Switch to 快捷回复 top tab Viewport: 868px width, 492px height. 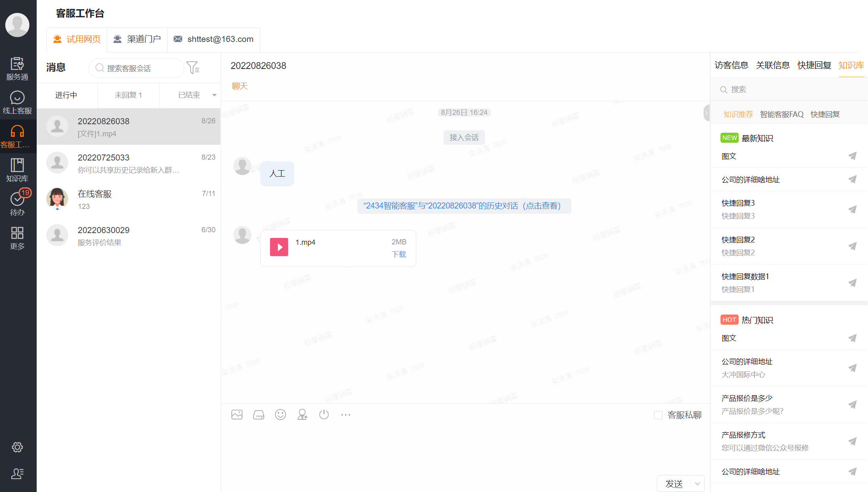[814, 65]
